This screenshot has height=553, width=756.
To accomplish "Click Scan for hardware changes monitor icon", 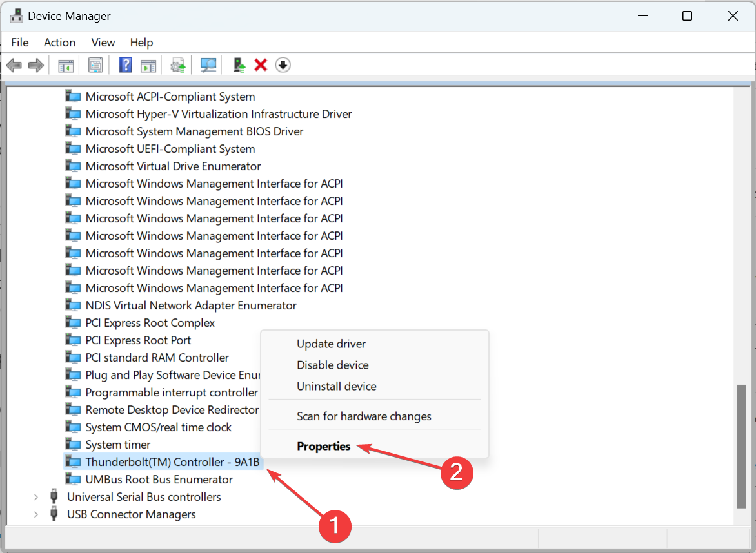I will click(208, 65).
